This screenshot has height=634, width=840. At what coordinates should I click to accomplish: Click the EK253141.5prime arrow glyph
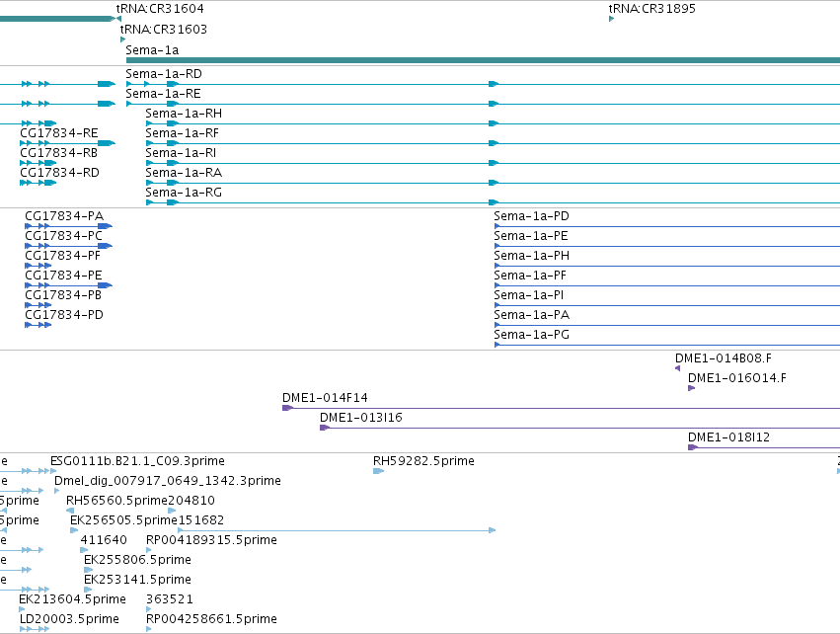(x=88, y=590)
